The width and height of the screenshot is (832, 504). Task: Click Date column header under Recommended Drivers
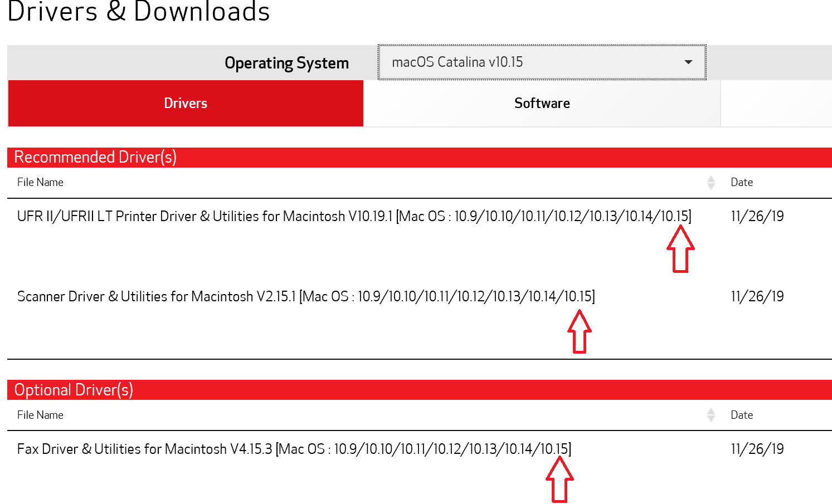[x=741, y=183]
